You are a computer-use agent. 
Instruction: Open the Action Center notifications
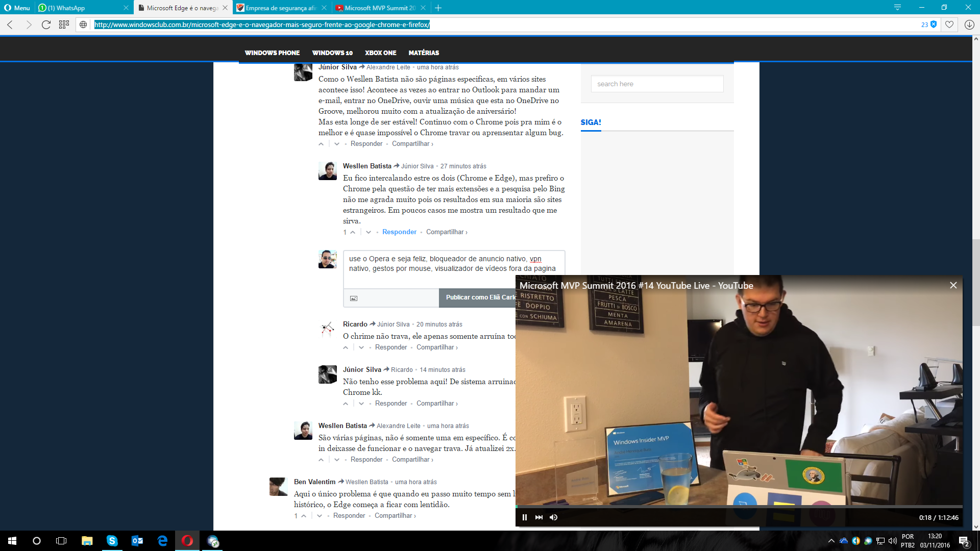[964, 541]
